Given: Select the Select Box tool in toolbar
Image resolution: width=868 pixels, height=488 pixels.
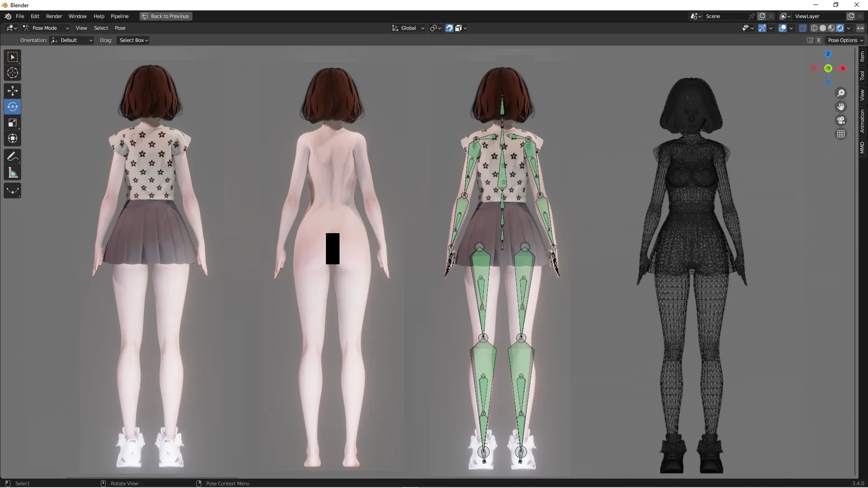Looking at the screenshot, I should (x=13, y=57).
